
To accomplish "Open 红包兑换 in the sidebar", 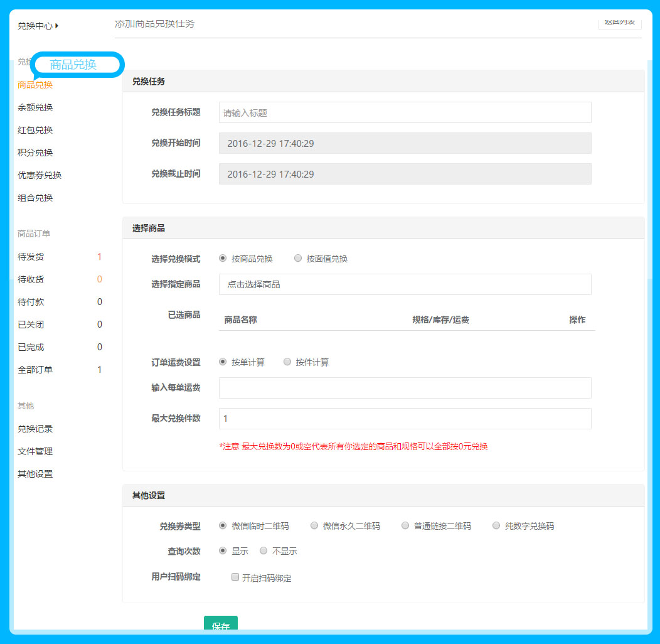I will pyautogui.click(x=35, y=130).
